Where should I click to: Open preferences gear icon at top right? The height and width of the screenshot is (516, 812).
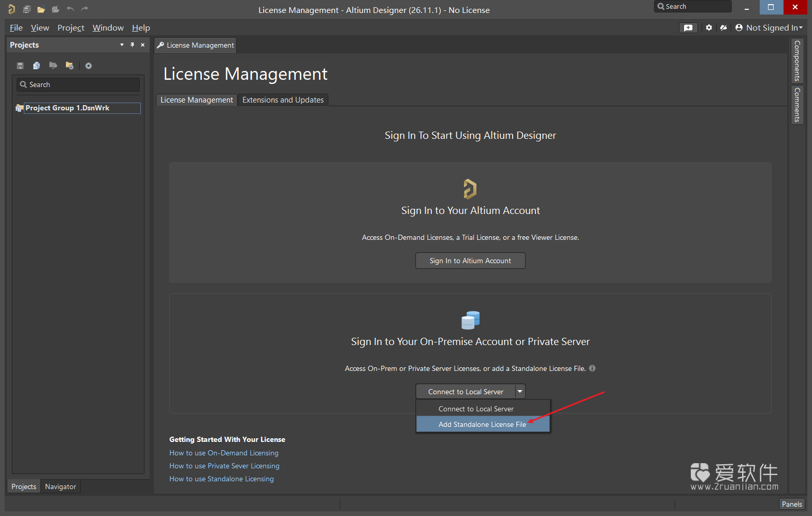pyautogui.click(x=709, y=27)
